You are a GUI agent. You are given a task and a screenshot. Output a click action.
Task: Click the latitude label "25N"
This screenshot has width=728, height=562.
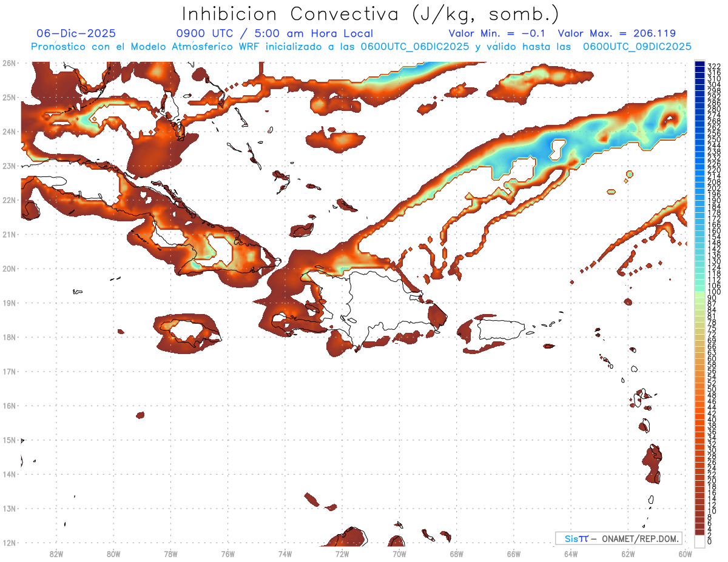click(9, 97)
